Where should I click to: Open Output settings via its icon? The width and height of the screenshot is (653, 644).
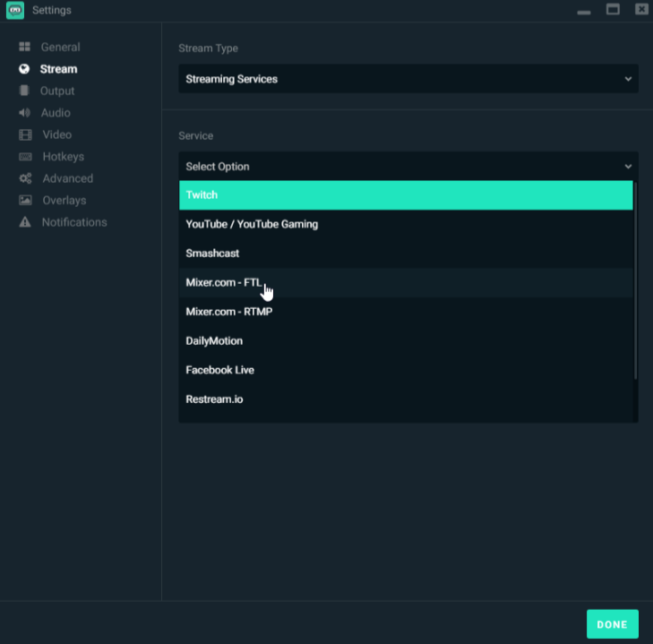[24, 91]
